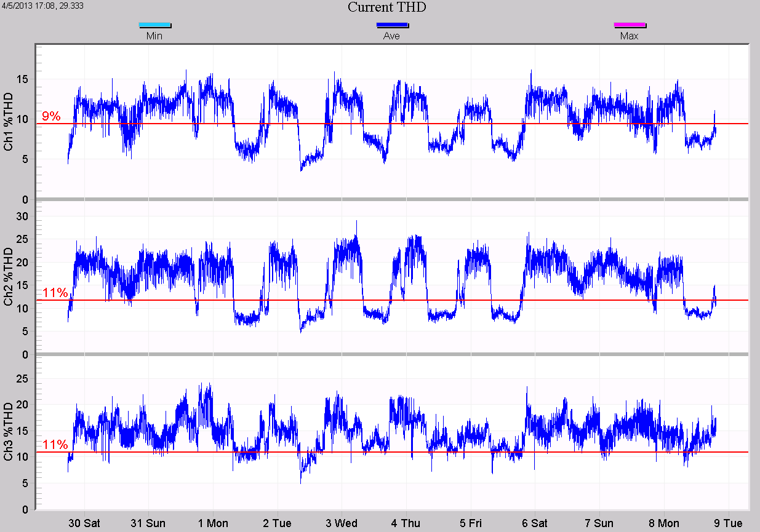Image resolution: width=760 pixels, height=532 pixels.
Task: Click the Ch1 %THD axis label
Action: pos(9,117)
